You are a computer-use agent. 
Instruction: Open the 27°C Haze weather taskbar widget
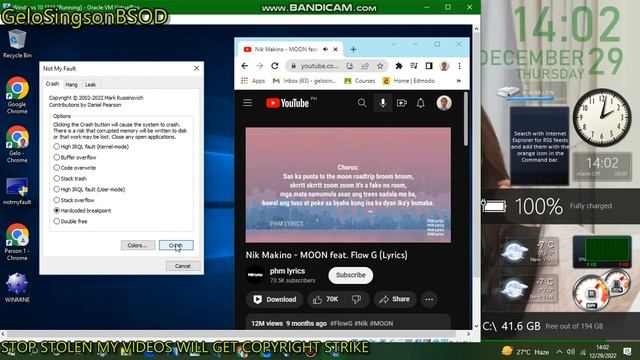525,352
